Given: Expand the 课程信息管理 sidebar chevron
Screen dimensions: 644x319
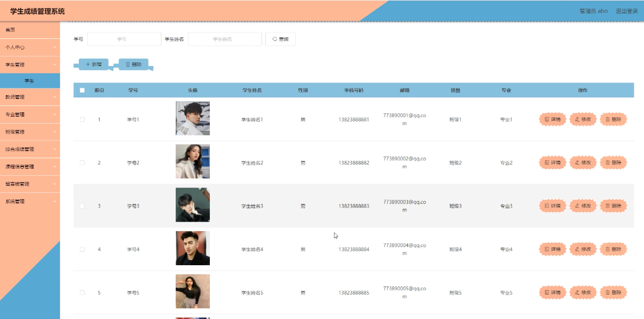Looking at the screenshot, I should pos(54,167).
